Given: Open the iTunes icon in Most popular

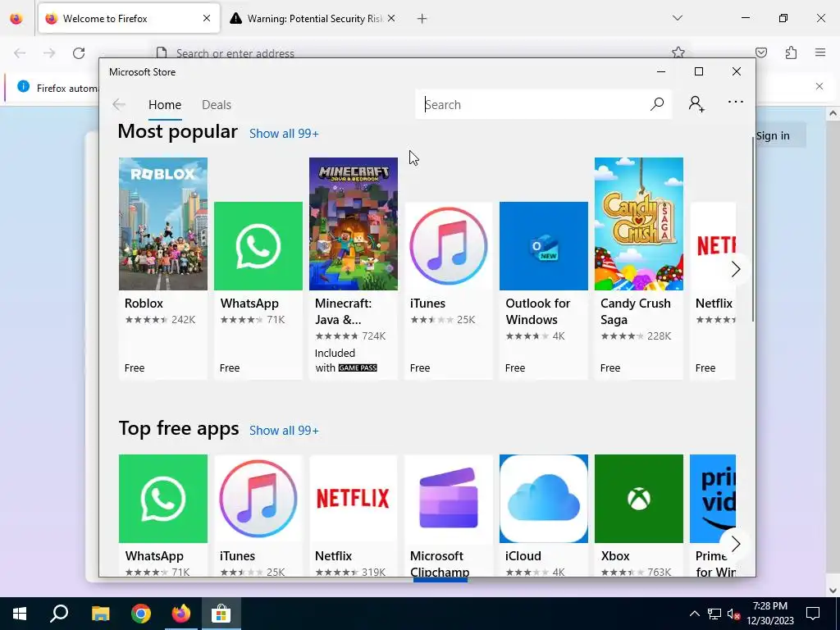Looking at the screenshot, I should coord(449,246).
